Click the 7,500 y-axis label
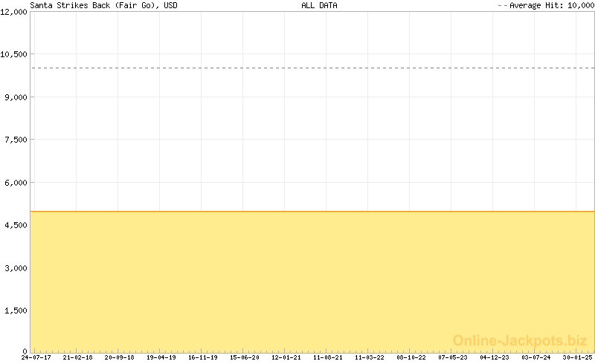Viewport: 595px width, 364px height. point(16,140)
